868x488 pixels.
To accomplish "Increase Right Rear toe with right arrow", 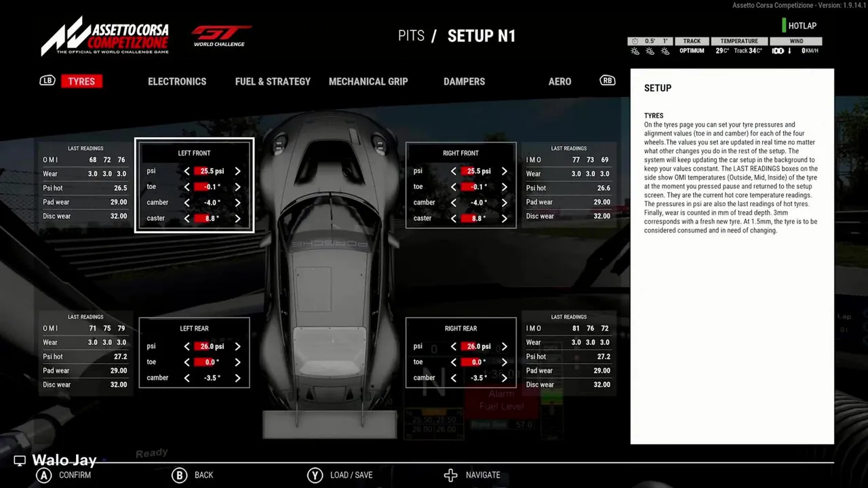I will click(504, 362).
